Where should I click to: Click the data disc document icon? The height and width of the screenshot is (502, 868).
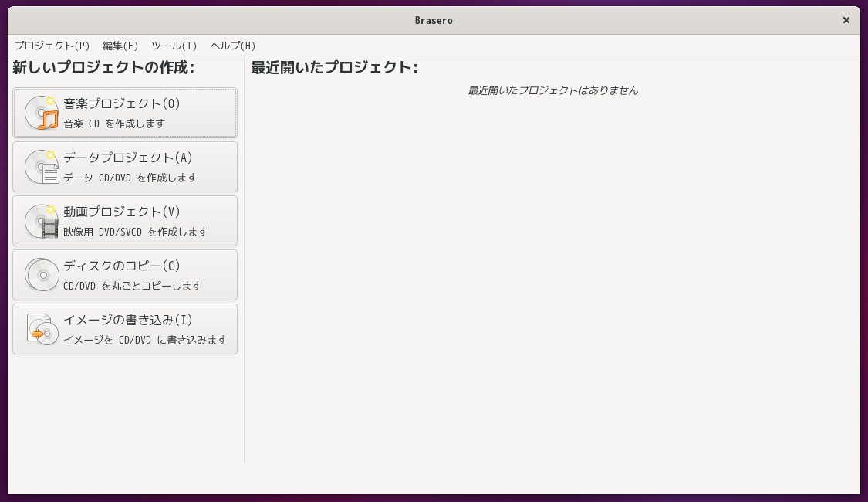[x=42, y=167]
